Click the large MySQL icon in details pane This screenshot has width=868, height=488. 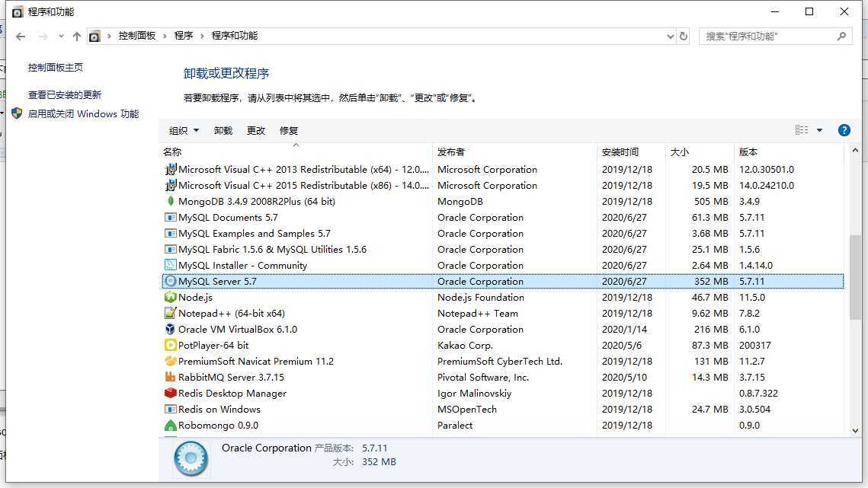191,458
